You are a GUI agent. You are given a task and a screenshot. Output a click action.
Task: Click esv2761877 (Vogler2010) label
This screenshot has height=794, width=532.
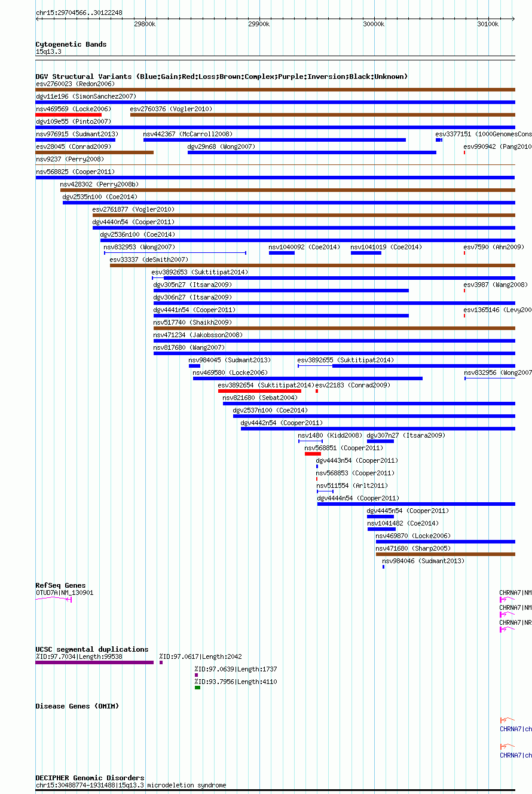pos(133,209)
